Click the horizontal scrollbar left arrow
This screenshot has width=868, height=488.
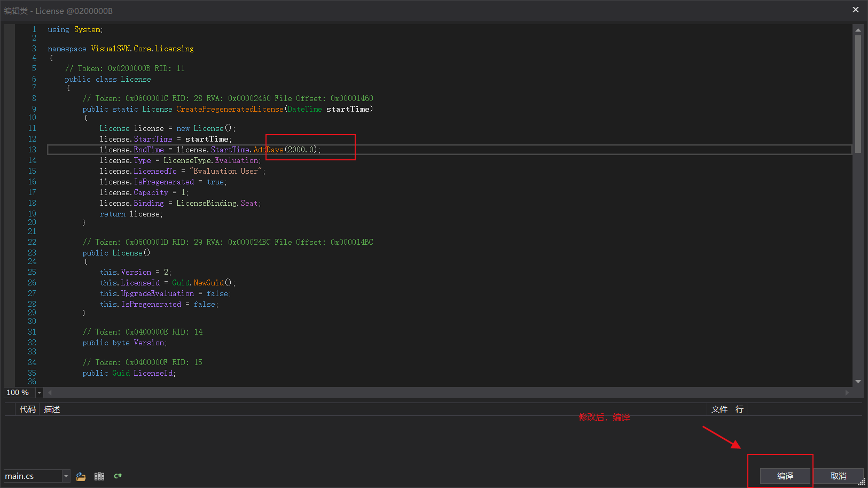coord(50,393)
